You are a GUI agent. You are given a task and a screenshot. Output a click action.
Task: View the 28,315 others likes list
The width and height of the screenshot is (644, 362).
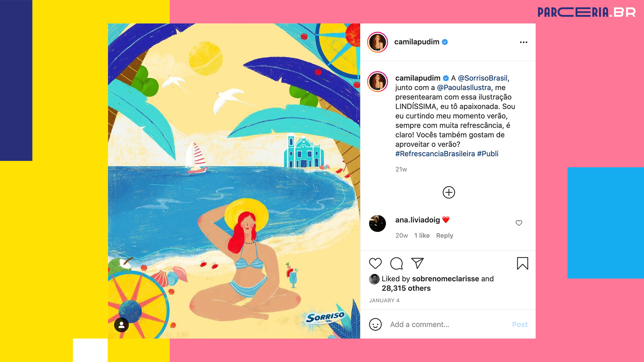click(406, 288)
